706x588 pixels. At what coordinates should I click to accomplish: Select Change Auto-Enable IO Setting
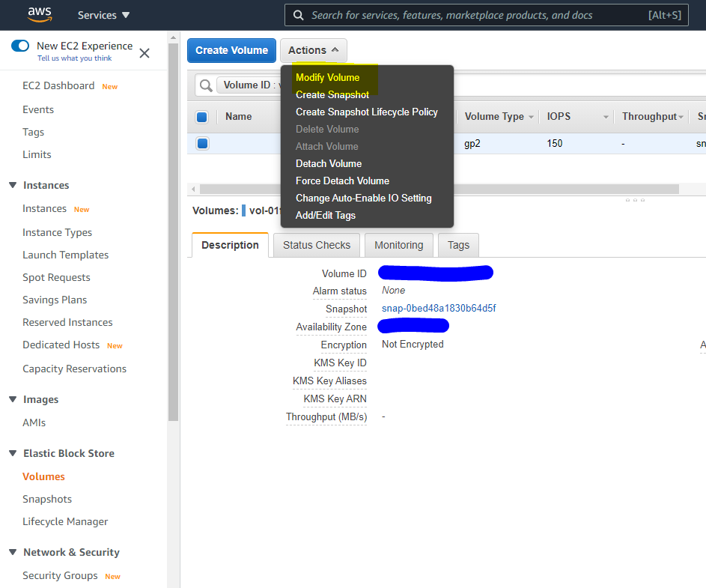click(363, 198)
